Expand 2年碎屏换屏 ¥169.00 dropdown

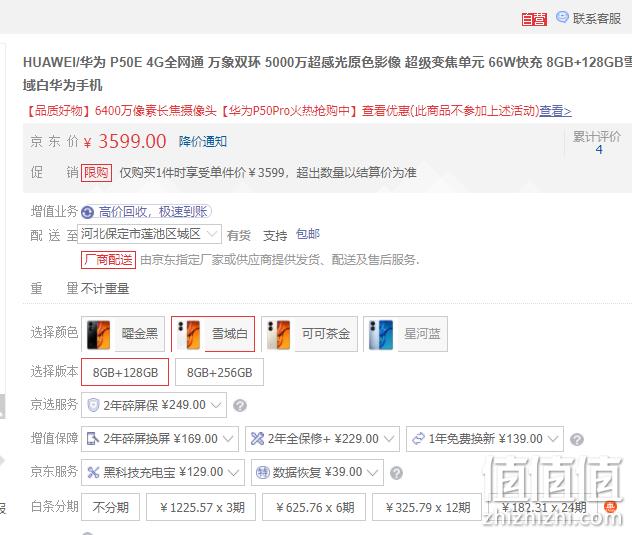click(x=160, y=439)
